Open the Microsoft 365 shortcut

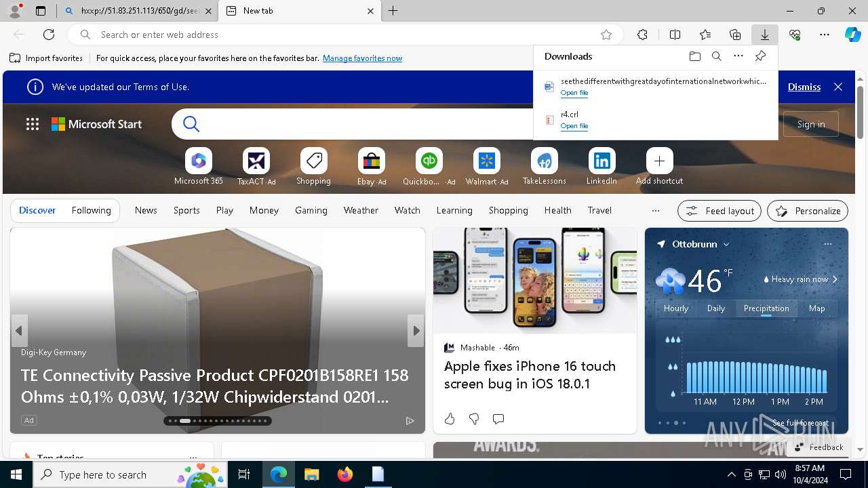198,167
